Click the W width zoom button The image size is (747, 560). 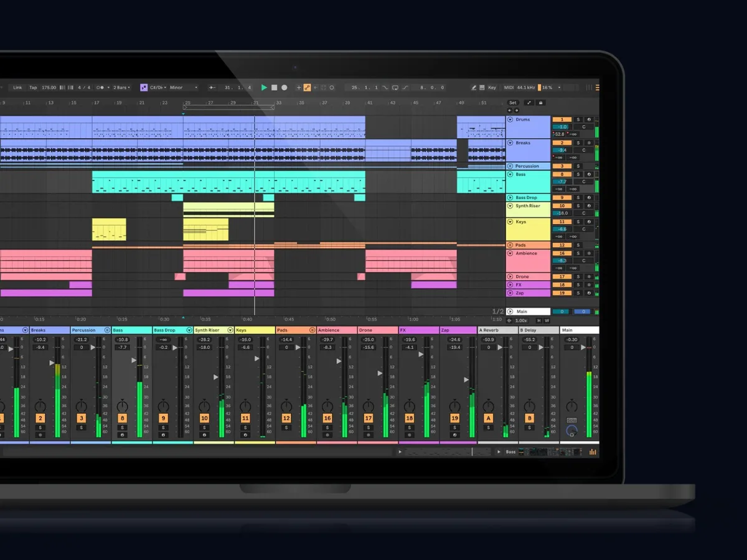[x=547, y=320]
